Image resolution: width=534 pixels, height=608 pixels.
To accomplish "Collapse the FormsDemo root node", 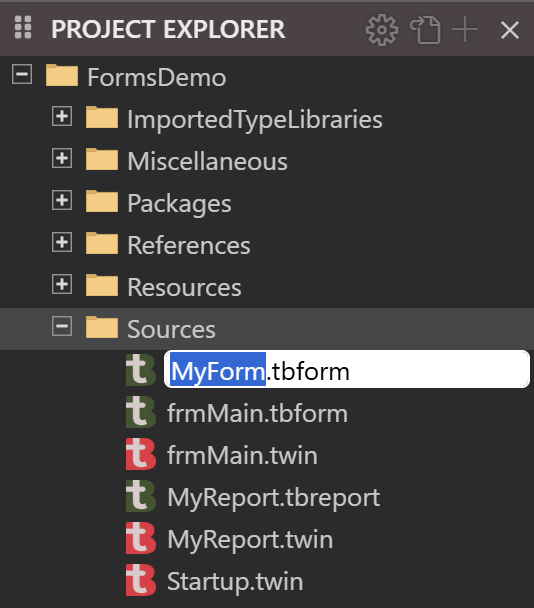I will pos(22,74).
